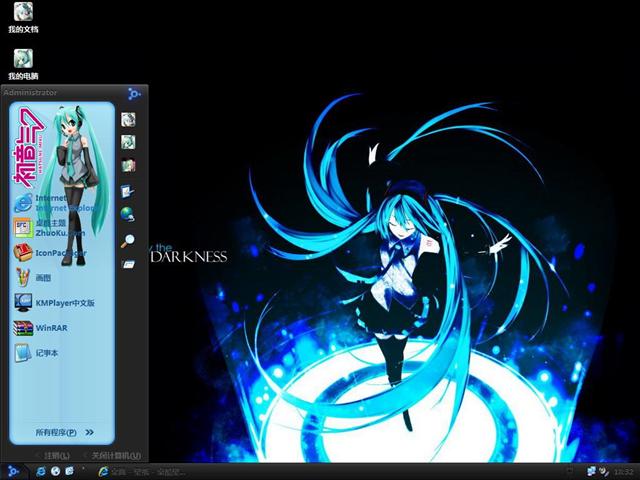The image size is (640, 480).
Task: Click the orb logo beside Administrator
Action: tap(134, 94)
